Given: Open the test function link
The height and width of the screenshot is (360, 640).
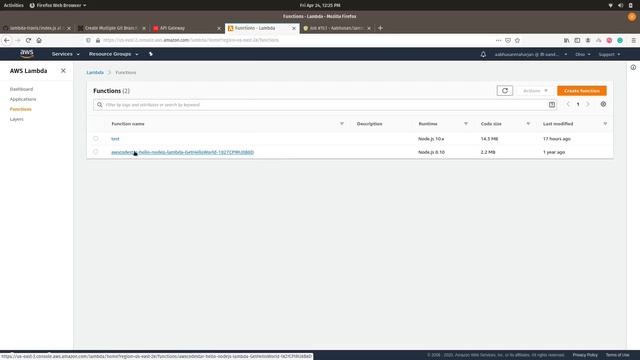Looking at the screenshot, I should pyautogui.click(x=115, y=139).
